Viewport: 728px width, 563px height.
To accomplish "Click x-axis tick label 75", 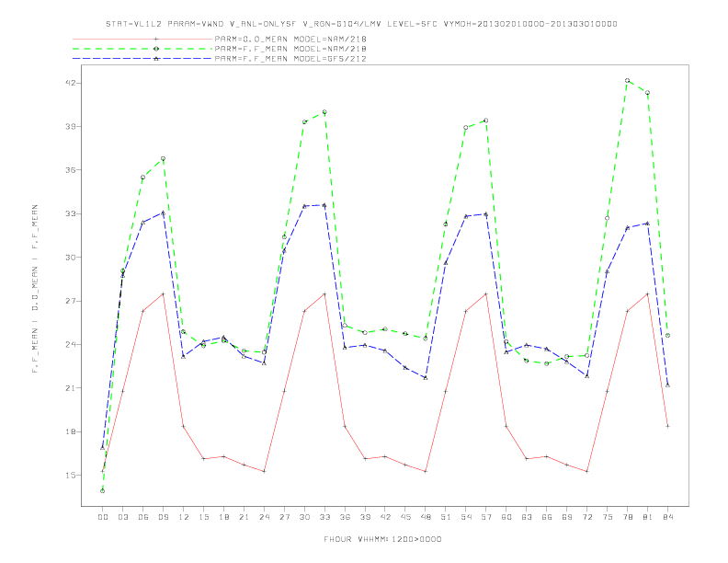I will [608, 517].
